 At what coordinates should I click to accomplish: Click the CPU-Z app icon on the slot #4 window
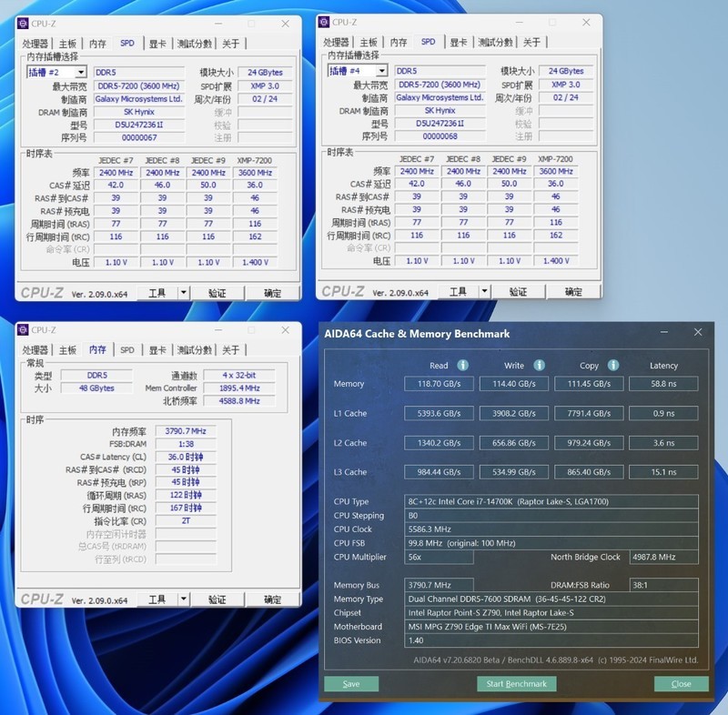point(325,24)
